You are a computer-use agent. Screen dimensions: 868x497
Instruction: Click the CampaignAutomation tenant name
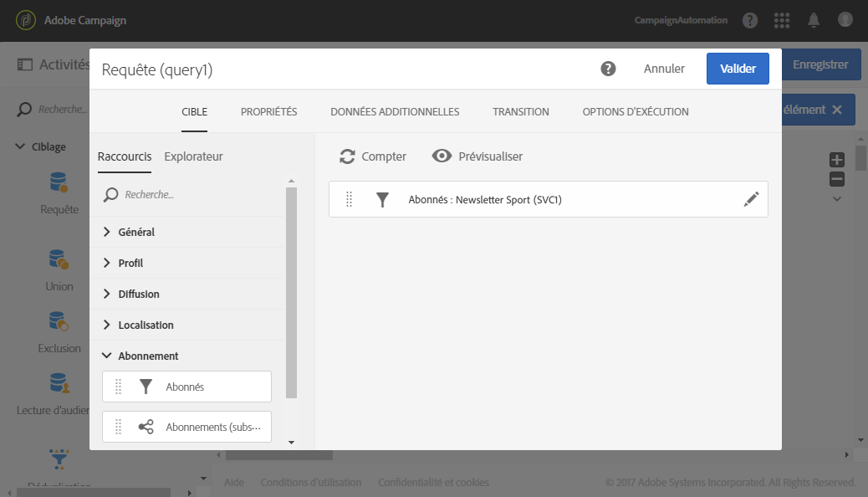[x=681, y=21]
